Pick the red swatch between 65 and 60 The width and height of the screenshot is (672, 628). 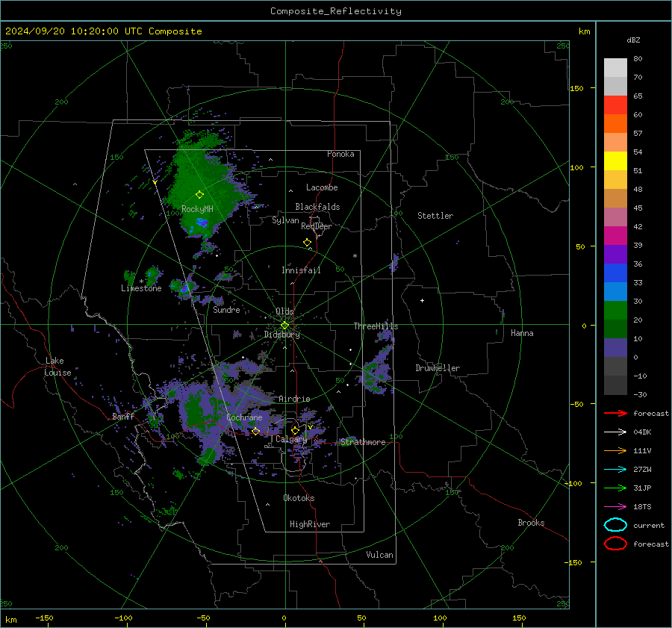point(615,105)
